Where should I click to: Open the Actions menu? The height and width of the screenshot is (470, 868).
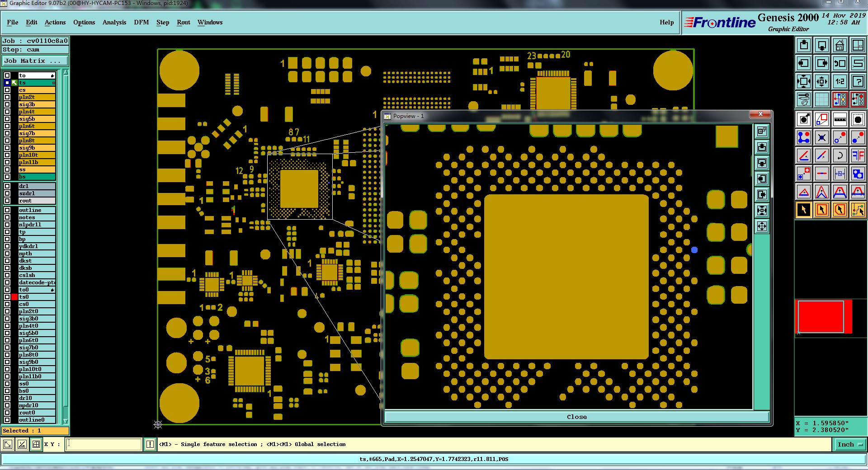point(55,22)
